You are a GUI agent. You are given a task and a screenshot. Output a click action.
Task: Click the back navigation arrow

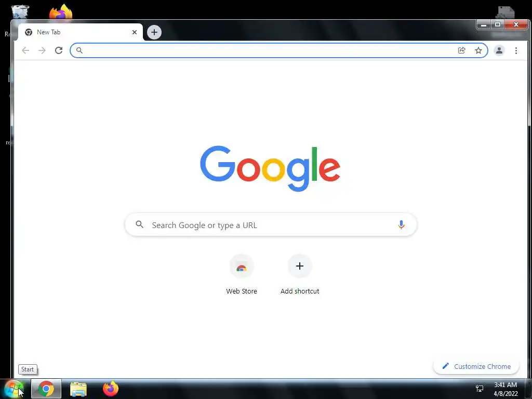(25, 50)
